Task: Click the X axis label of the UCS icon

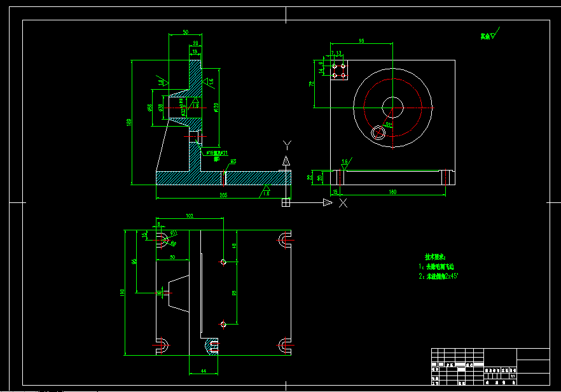Action: [343, 203]
